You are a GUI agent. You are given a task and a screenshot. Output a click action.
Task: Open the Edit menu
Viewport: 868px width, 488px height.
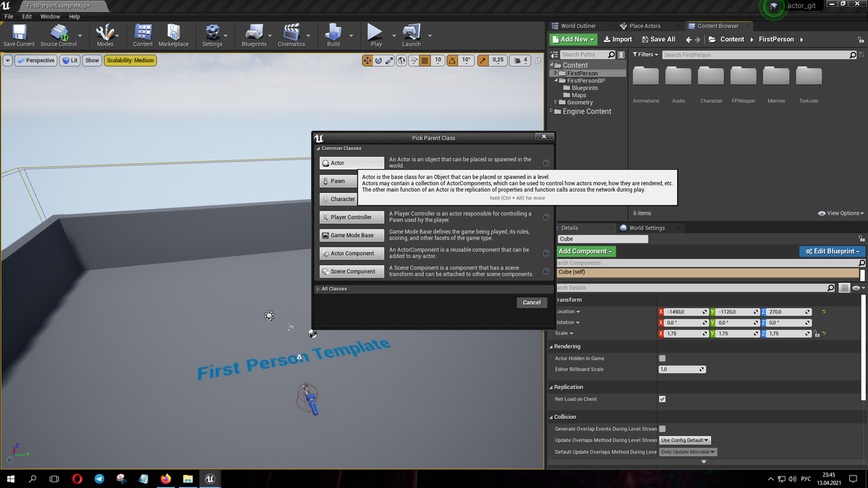[27, 16]
